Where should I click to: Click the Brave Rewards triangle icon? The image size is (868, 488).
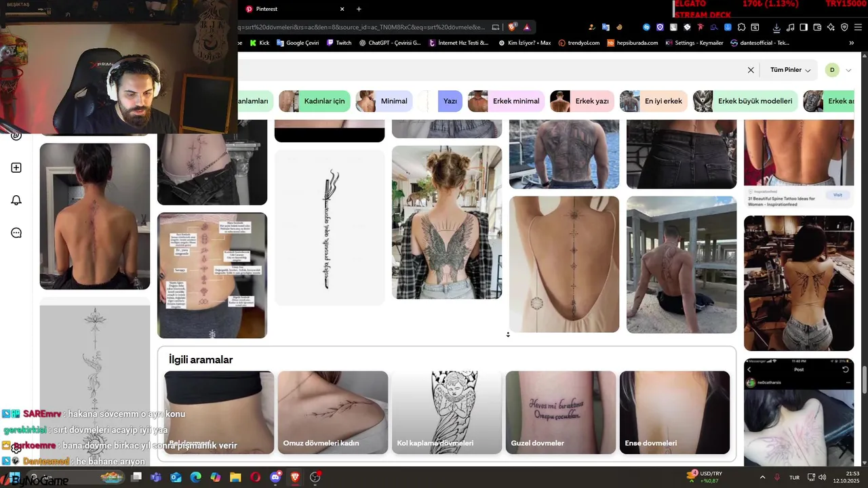(527, 27)
